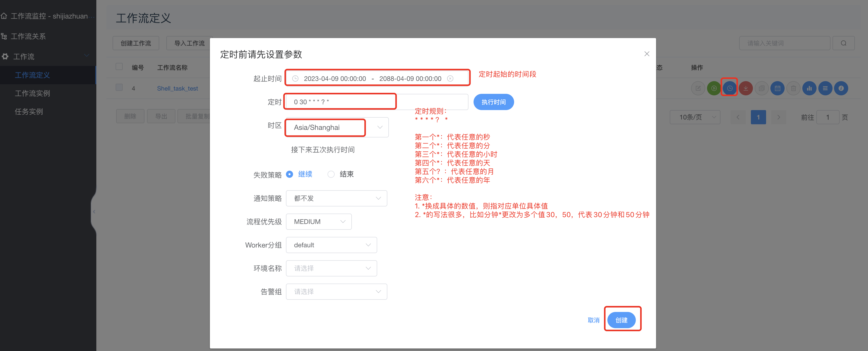Select the 继续 failure strategy radio
Image resolution: width=868 pixels, height=351 pixels.
290,174
